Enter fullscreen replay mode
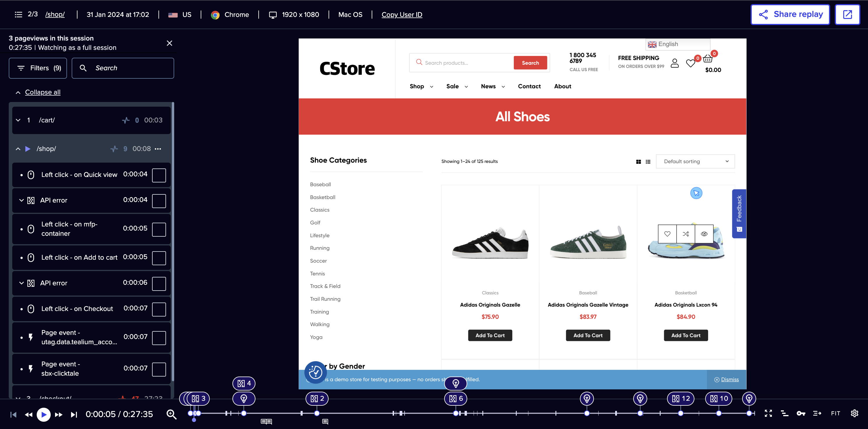This screenshot has width=868, height=429. coord(768,413)
